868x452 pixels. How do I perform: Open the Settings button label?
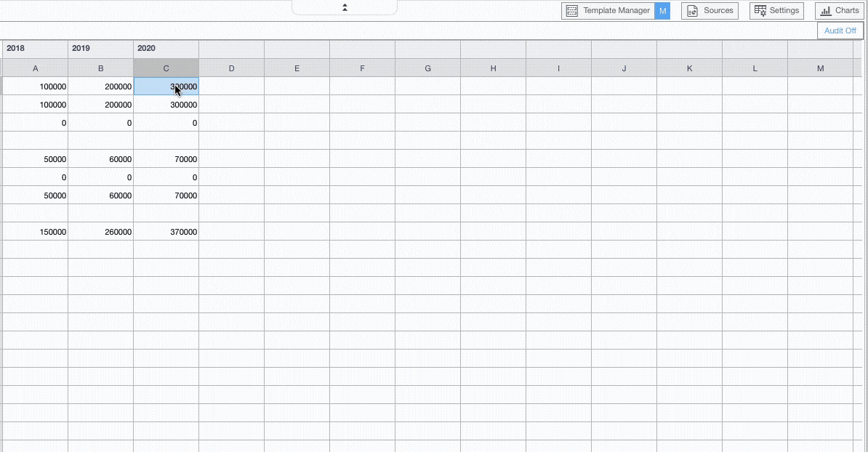pos(784,10)
